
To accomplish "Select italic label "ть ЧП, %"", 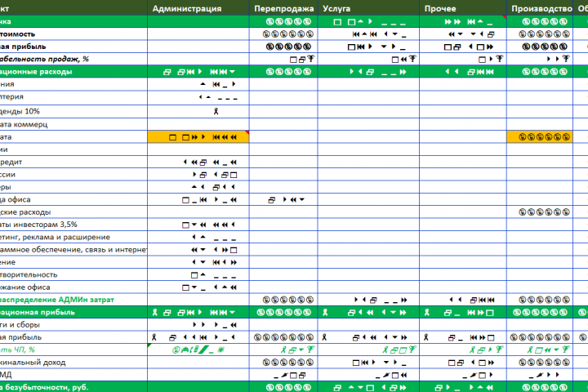I will (17, 350).
